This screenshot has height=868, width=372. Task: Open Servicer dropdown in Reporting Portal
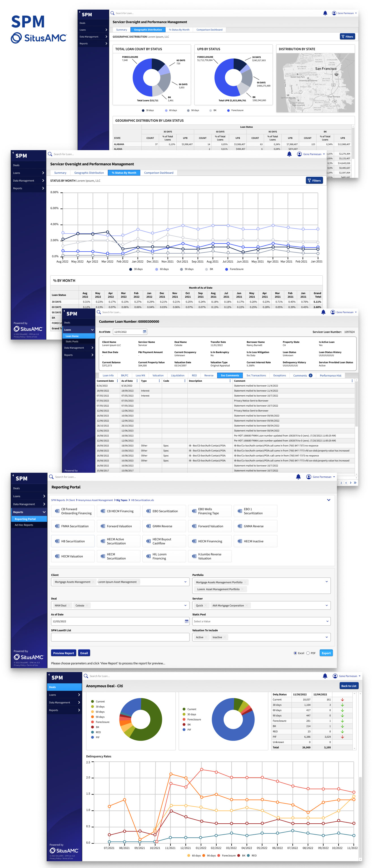click(326, 606)
